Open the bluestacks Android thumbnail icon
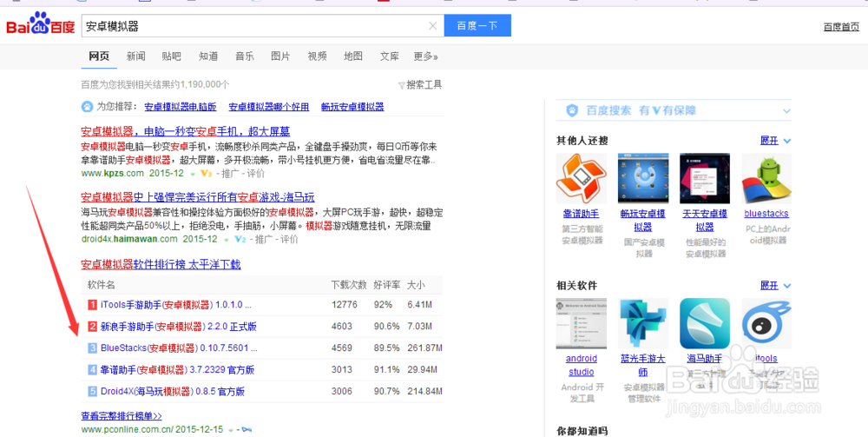 766,178
